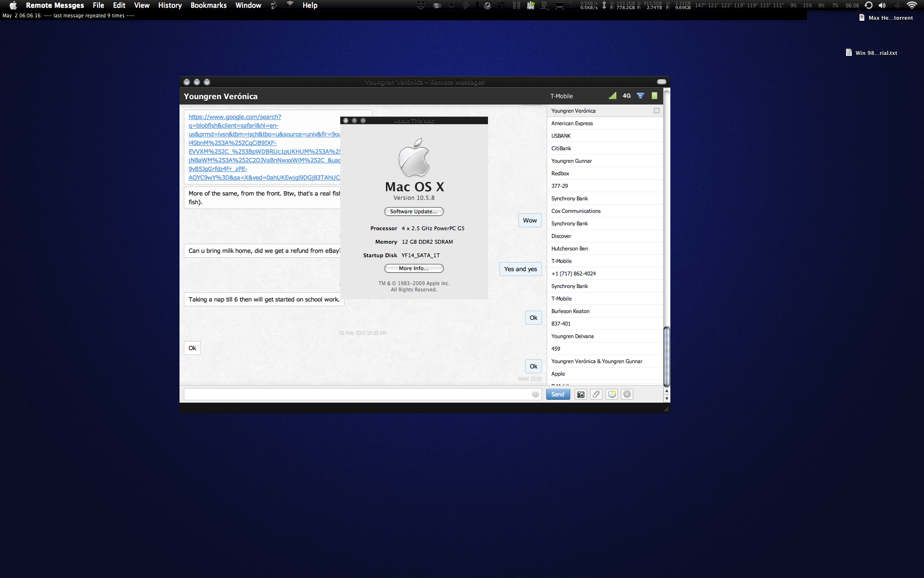Open the new conversation speech-bubble button

point(612,394)
